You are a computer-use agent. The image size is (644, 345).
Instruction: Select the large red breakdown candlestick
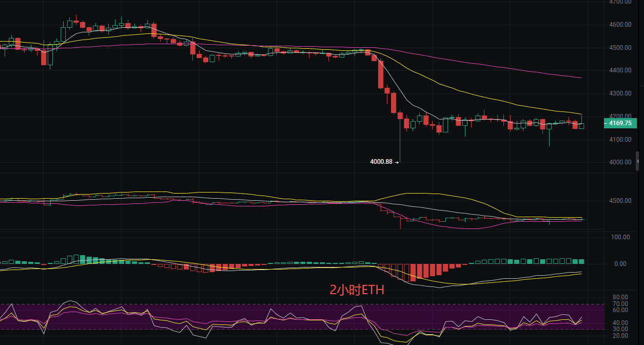tap(381, 74)
